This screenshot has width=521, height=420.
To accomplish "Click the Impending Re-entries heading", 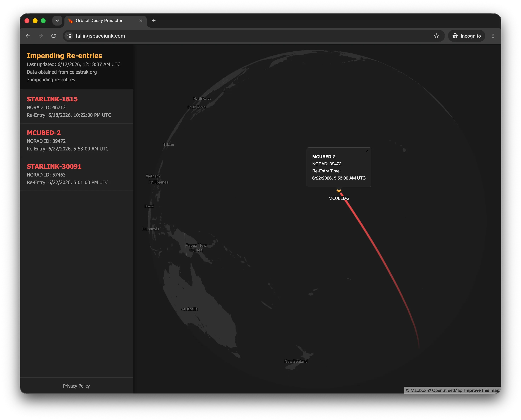I will [x=64, y=56].
